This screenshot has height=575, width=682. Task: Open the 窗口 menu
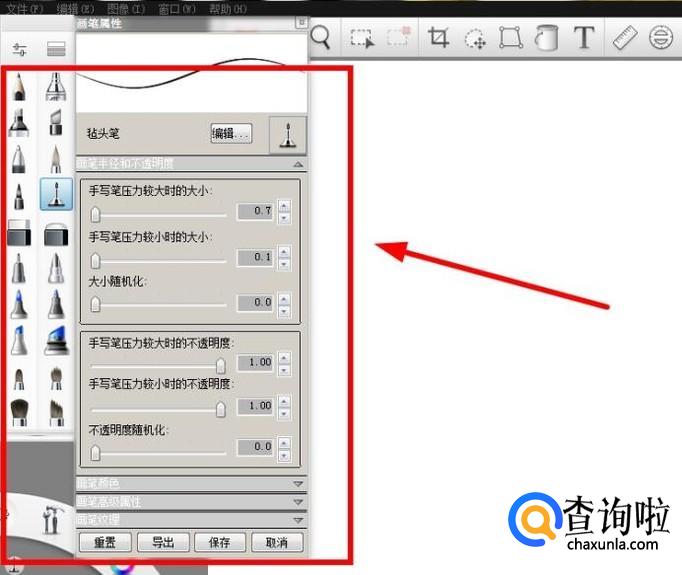pyautogui.click(x=177, y=8)
